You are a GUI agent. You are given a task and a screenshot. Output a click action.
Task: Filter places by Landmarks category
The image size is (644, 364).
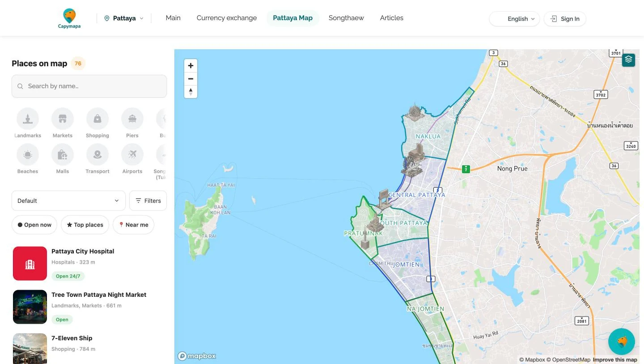28,123
